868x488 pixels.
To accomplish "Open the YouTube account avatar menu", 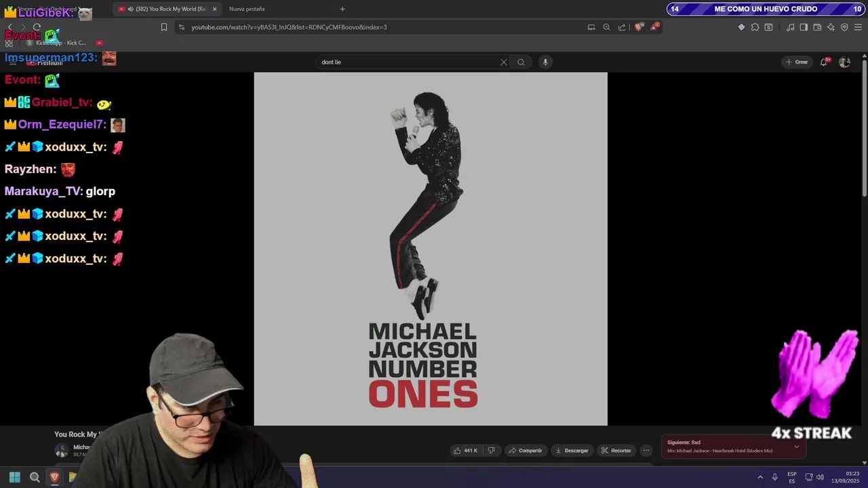I will [844, 62].
